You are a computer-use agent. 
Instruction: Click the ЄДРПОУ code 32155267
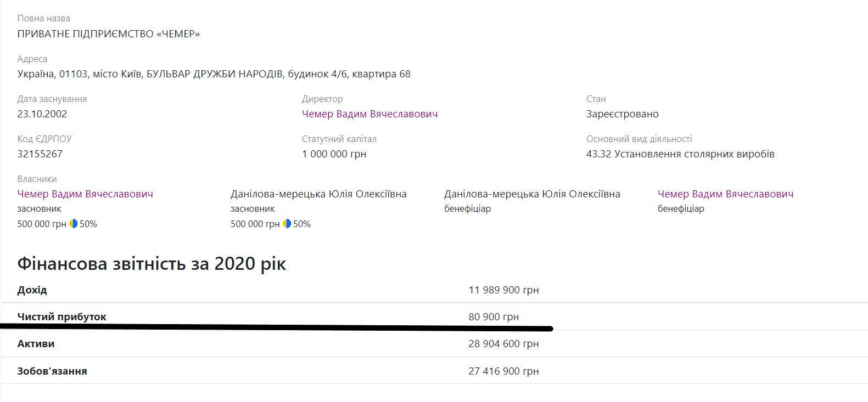pos(40,154)
